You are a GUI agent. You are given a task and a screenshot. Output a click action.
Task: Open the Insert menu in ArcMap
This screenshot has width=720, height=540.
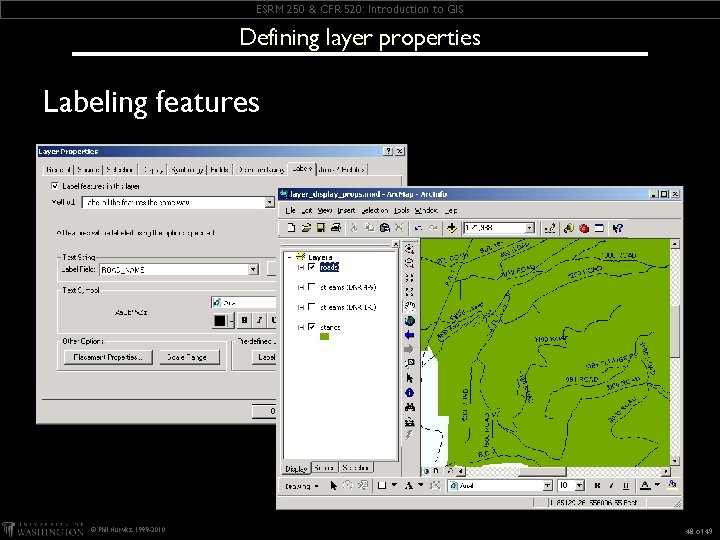[x=346, y=210]
